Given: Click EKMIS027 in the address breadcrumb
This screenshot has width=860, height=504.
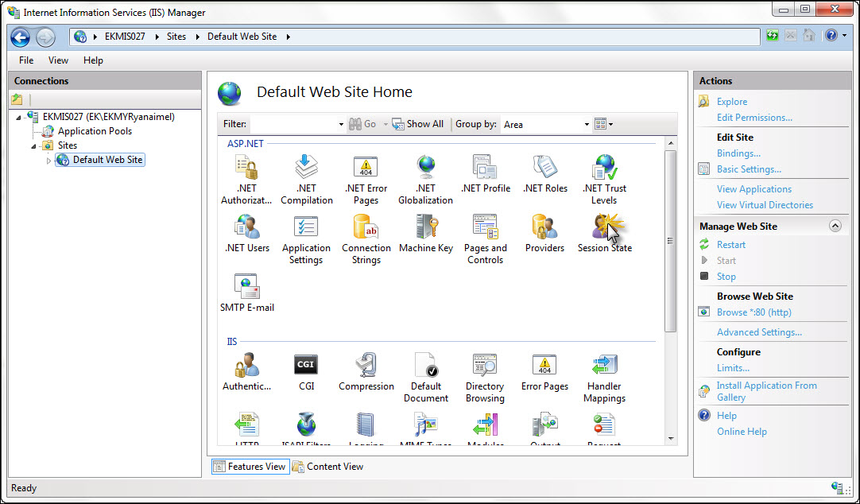Looking at the screenshot, I should [x=125, y=37].
